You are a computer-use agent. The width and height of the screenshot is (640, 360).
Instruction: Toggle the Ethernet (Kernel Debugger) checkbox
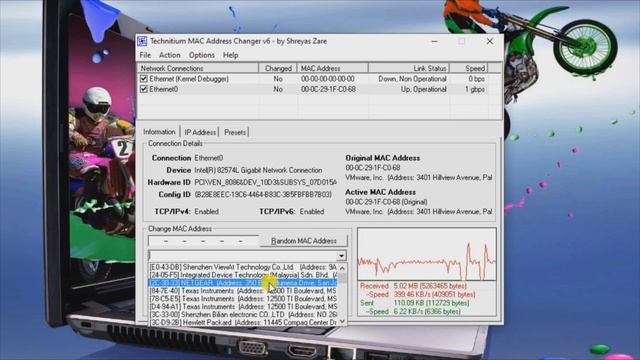click(144, 78)
